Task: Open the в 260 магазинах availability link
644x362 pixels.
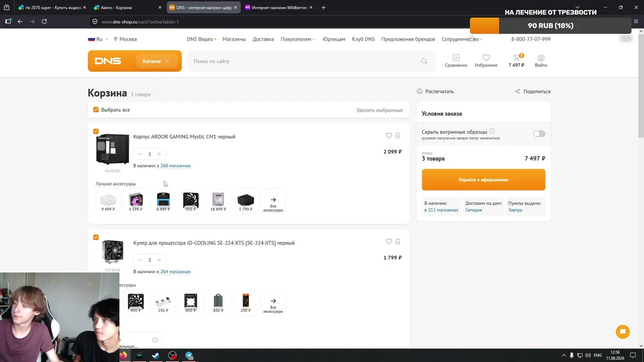Action: point(174,166)
